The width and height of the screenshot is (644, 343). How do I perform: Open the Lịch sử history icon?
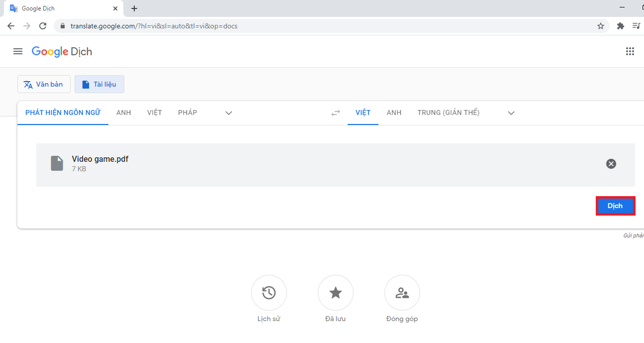269,293
